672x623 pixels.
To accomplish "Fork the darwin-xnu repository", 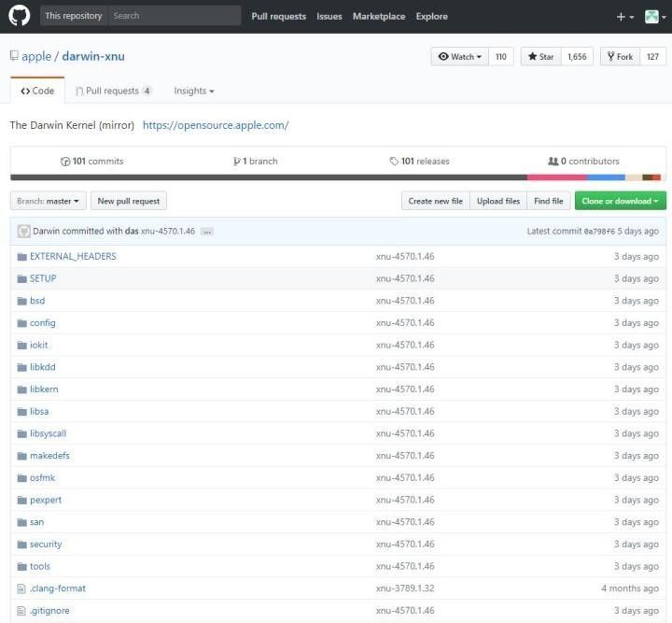I will [x=620, y=57].
